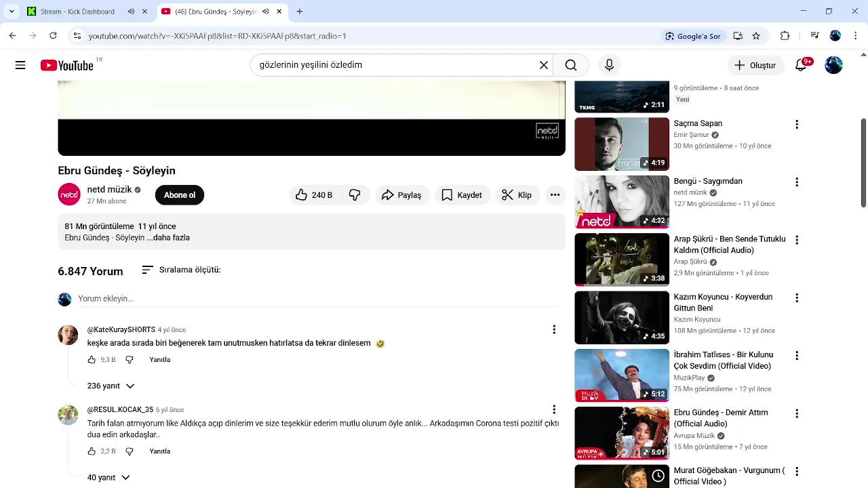Like the video with 240 B
The image size is (868, 488).
point(314,195)
